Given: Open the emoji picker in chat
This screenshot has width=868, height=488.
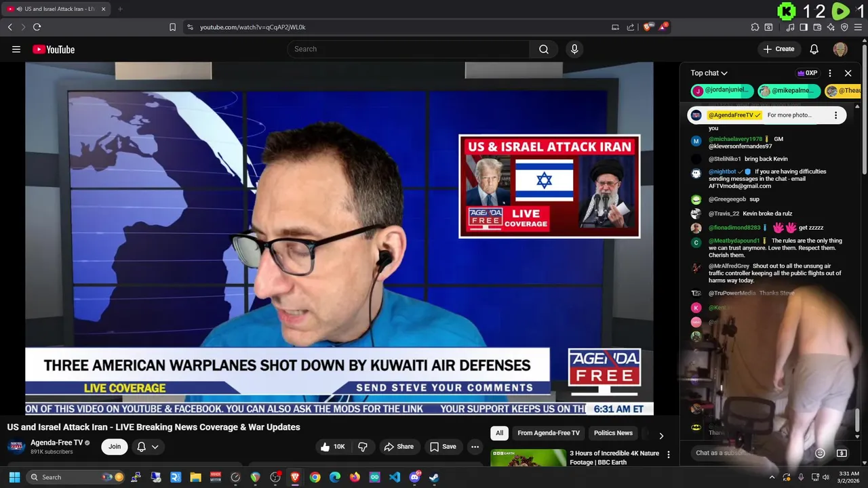Looking at the screenshot, I should point(820,453).
